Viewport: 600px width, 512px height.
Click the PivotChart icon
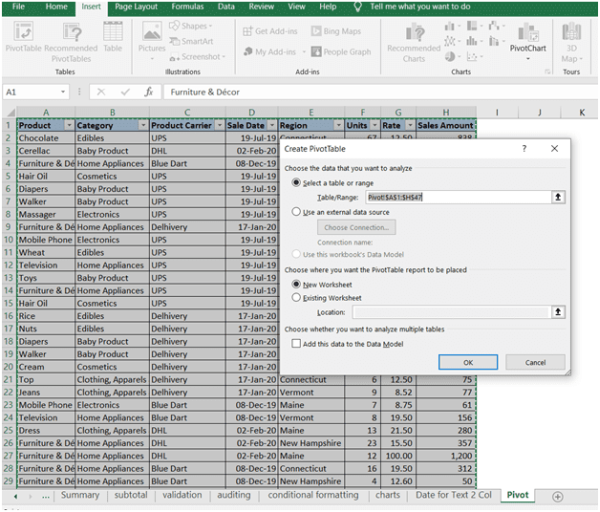coord(528,41)
